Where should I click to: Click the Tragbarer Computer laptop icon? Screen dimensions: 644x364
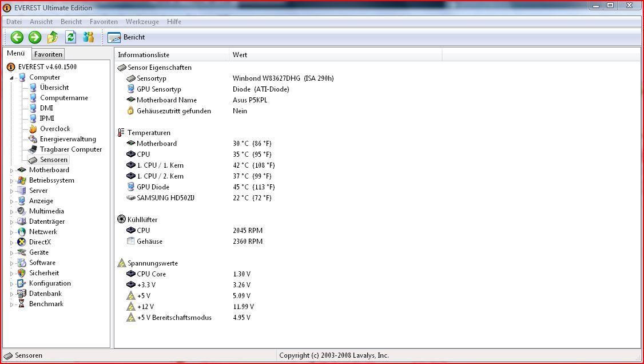(x=33, y=149)
